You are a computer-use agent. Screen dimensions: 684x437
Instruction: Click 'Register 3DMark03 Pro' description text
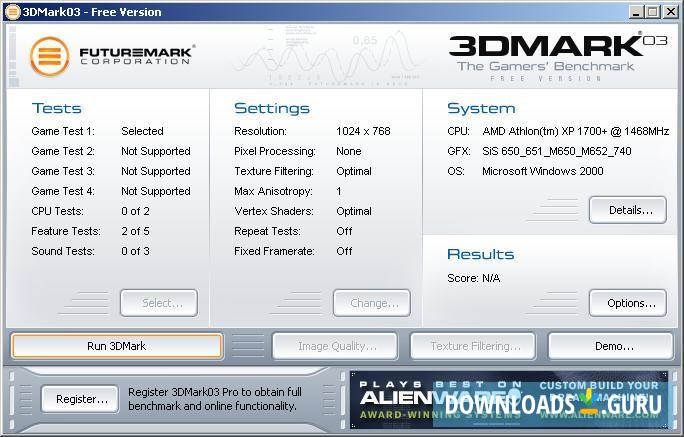(x=215, y=399)
